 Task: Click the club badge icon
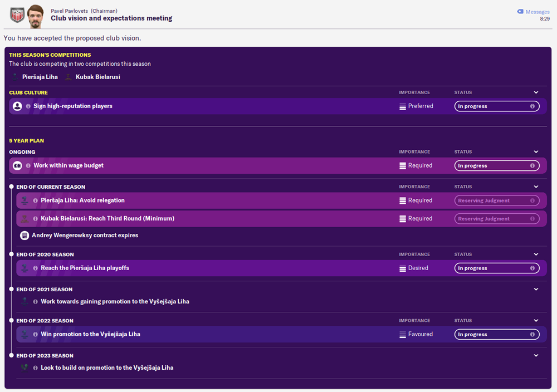click(x=17, y=16)
